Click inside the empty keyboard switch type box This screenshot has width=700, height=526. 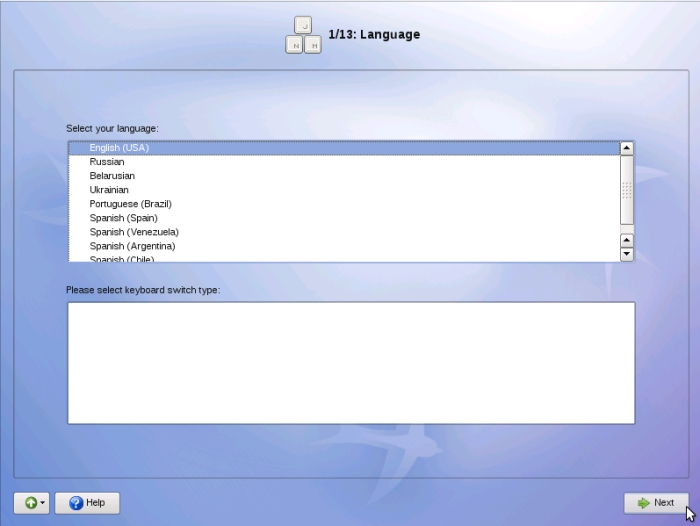(350, 363)
